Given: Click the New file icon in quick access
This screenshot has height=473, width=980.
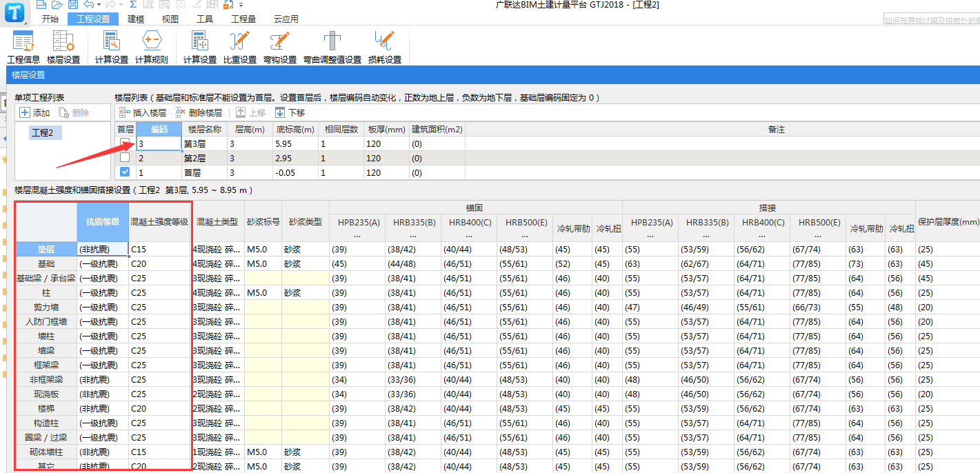Looking at the screenshot, I should tap(41, 5).
